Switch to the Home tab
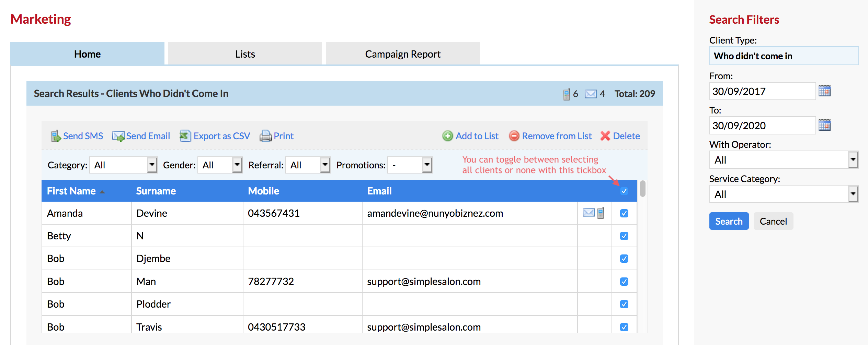The width and height of the screenshot is (868, 345). point(88,54)
